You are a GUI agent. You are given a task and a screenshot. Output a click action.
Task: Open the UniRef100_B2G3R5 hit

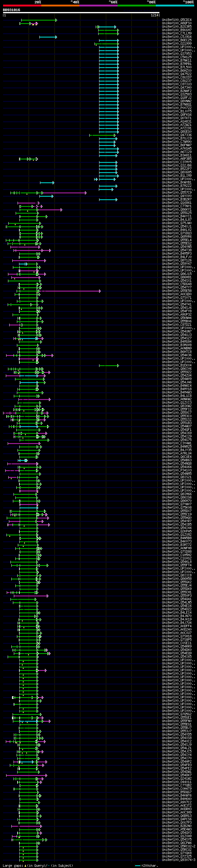(x=177, y=26)
